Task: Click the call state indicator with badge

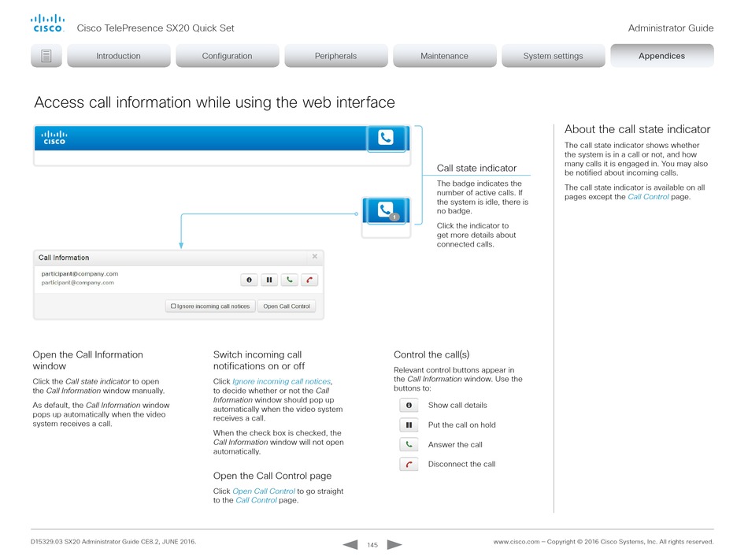Action: pyautogui.click(x=386, y=210)
